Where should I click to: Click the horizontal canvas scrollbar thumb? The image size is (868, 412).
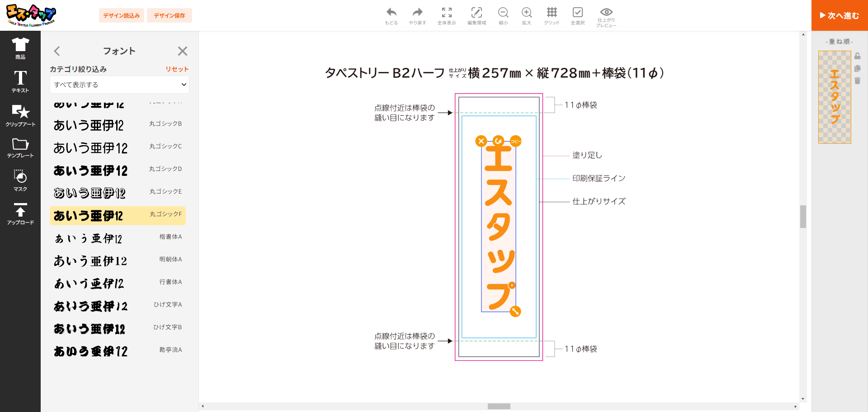click(x=499, y=407)
